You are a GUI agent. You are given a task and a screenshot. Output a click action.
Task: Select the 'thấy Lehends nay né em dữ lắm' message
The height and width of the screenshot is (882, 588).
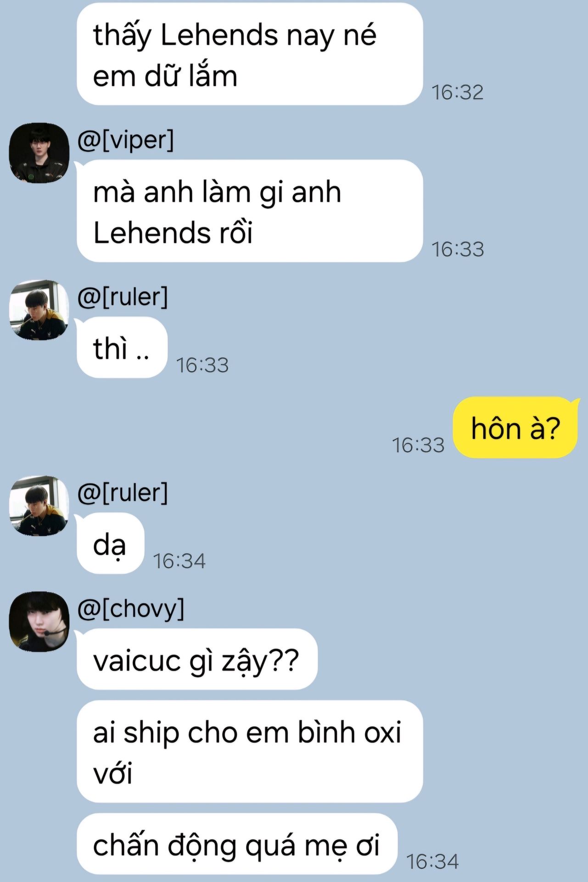(250, 54)
